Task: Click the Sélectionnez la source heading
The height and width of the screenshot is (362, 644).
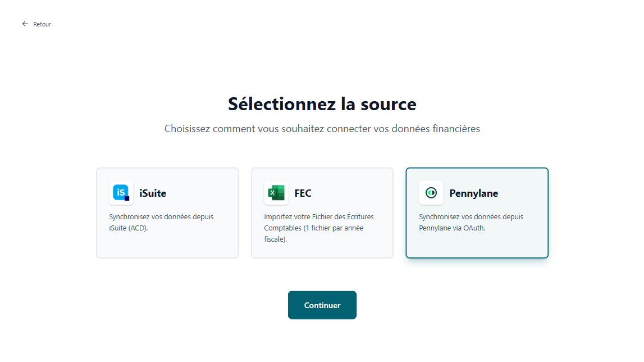Action: [x=322, y=104]
